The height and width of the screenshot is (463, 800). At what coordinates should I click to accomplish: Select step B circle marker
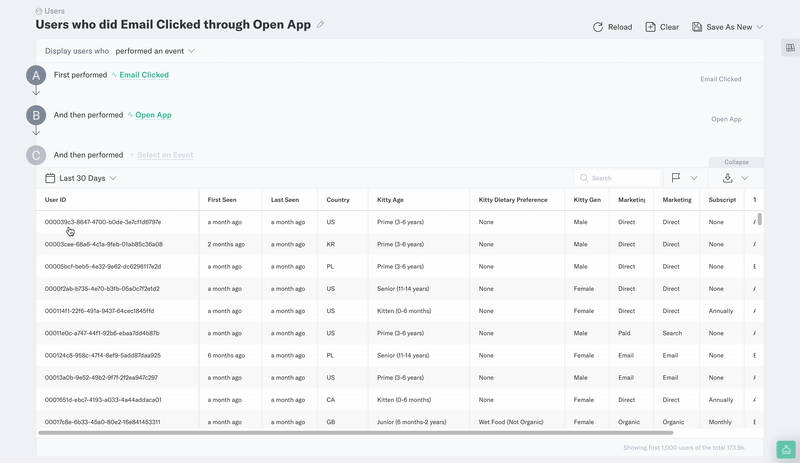tap(36, 115)
